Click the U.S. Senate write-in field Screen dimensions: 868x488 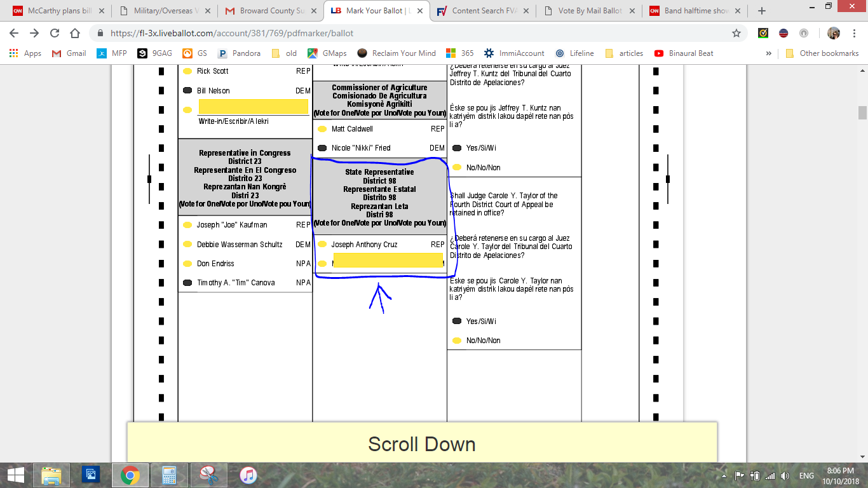(254, 107)
